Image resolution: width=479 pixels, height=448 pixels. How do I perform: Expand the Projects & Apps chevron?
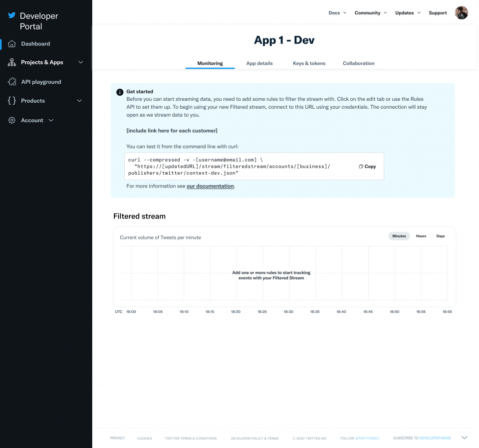coord(81,62)
